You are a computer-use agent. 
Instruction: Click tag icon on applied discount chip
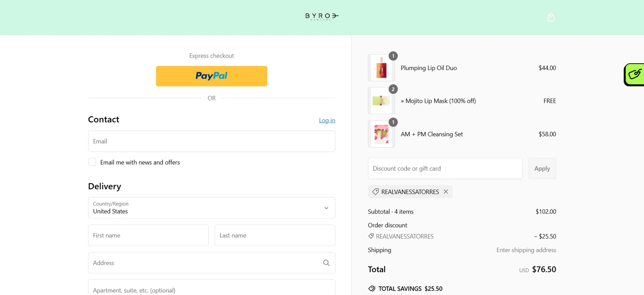tap(376, 192)
